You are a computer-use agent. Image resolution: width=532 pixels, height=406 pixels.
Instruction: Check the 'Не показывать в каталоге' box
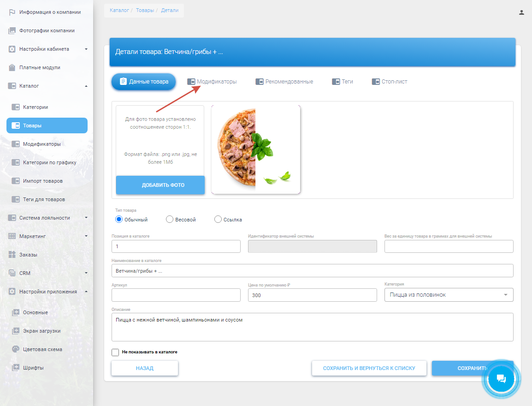coord(115,352)
